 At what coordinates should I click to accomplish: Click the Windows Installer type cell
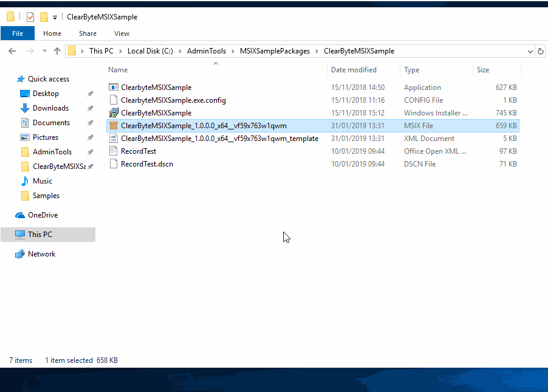[x=436, y=113]
